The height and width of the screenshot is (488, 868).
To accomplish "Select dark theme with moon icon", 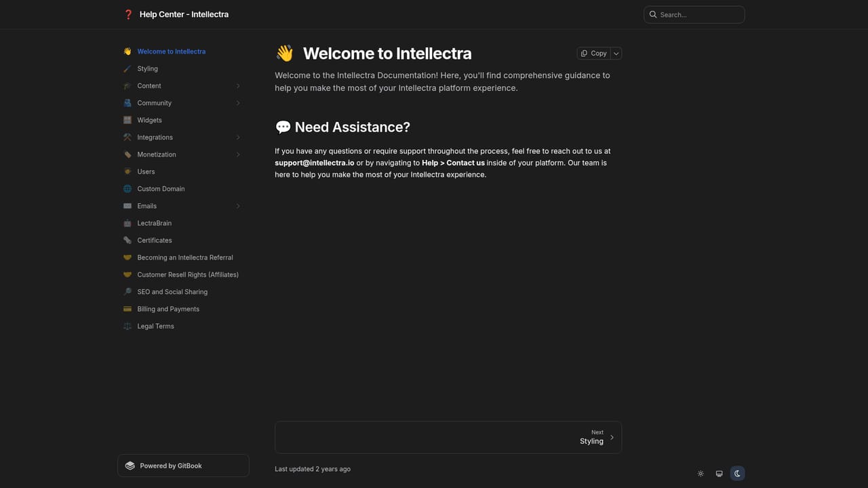I will click(737, 474).
